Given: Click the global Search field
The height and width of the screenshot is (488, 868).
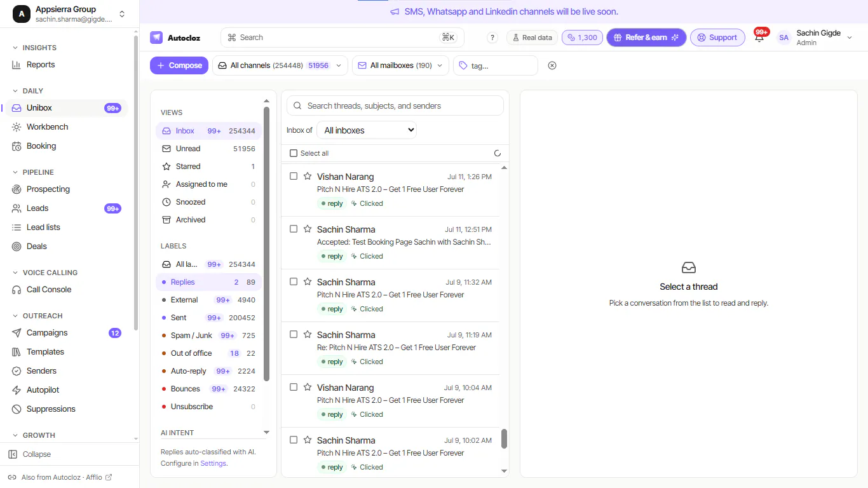Looking at the screenshot, I should [x=342, y=37].
